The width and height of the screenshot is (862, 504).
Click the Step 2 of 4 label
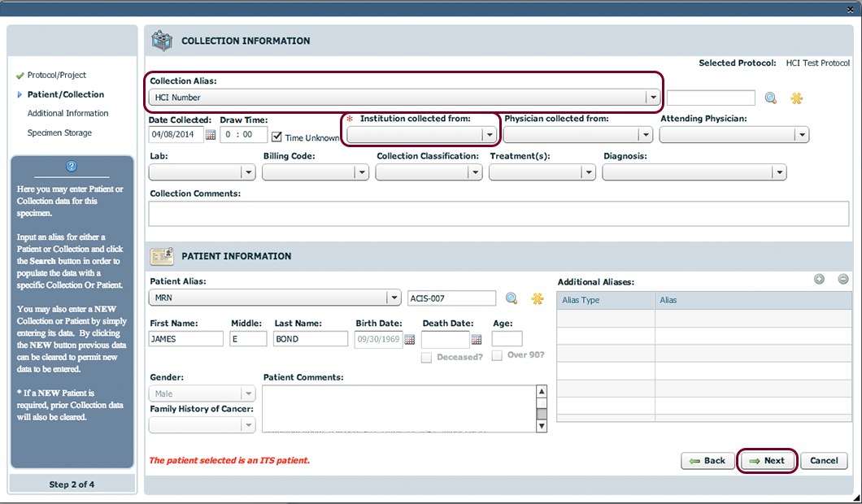72,484
